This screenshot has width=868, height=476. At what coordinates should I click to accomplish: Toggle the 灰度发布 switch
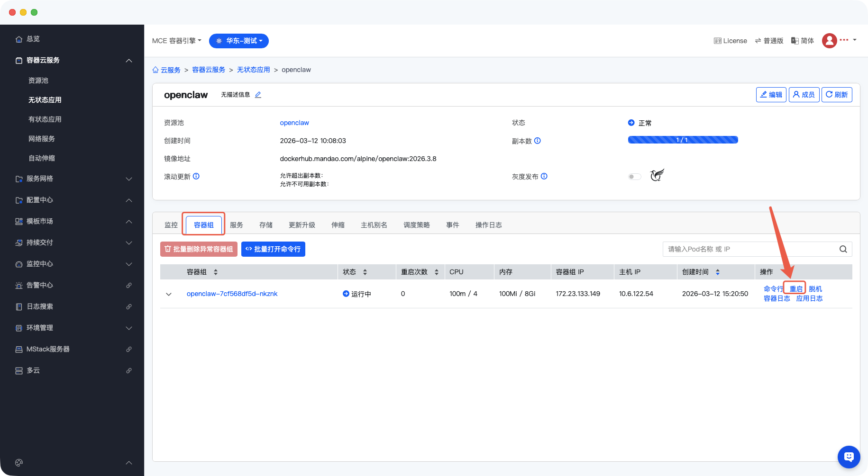coord(634,177)
